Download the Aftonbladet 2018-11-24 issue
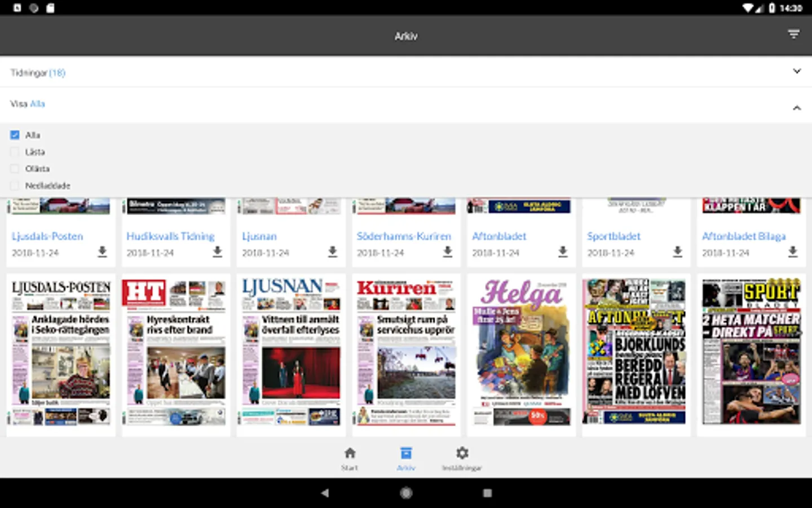The image size is (812, 508). (563, 251)
